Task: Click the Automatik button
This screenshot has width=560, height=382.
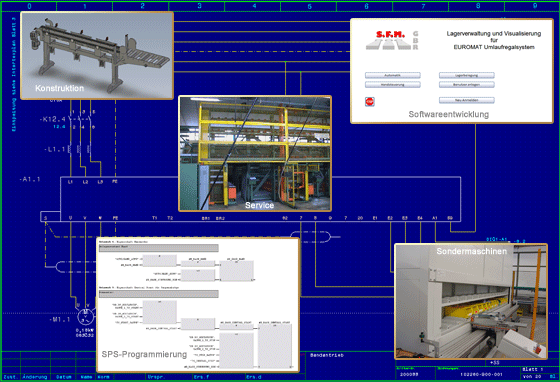Action: (392, 75)
